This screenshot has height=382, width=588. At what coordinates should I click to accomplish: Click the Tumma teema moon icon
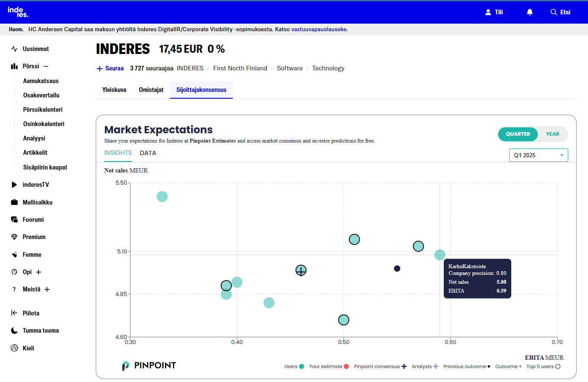pyautogui.click(x=14, y=331)
